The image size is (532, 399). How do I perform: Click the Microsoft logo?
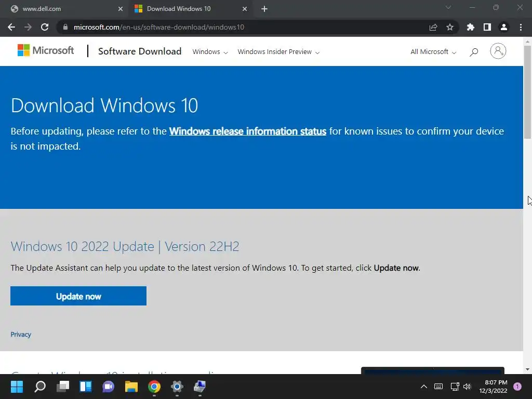[46, 50]
